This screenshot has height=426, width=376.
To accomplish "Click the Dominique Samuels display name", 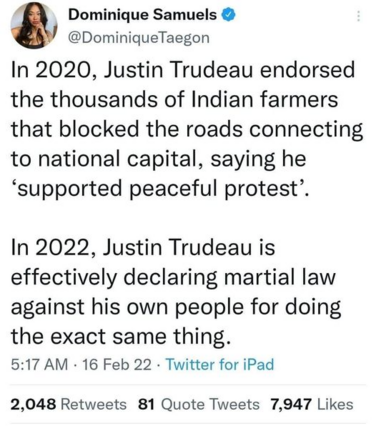I will [x=143, y=14].
